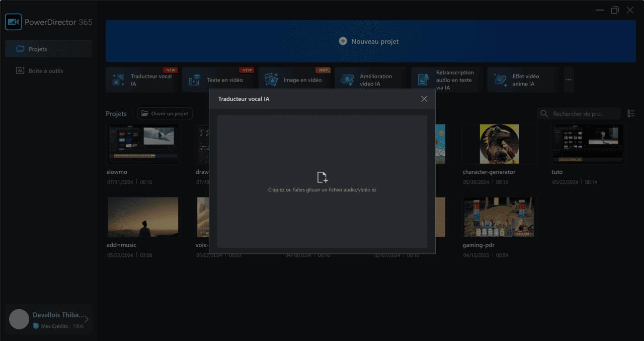644x341 pixels.
Task: Click the 04/12/2023 date under gaming-pdr
Action: [x=476, y=255]
